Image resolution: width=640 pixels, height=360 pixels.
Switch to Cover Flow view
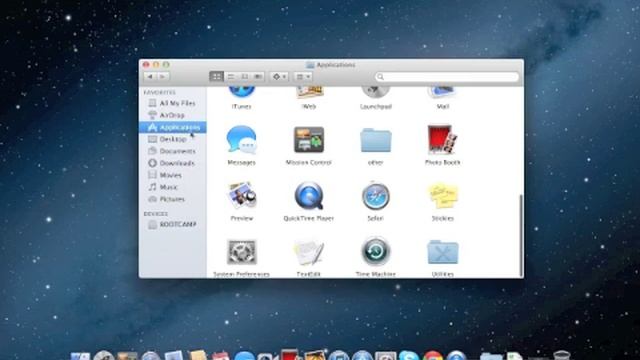258,76
